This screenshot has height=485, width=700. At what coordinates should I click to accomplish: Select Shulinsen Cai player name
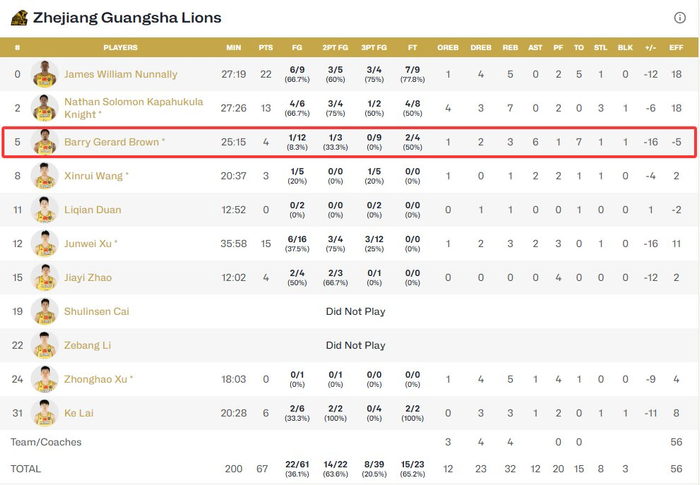tap(96, 312)
